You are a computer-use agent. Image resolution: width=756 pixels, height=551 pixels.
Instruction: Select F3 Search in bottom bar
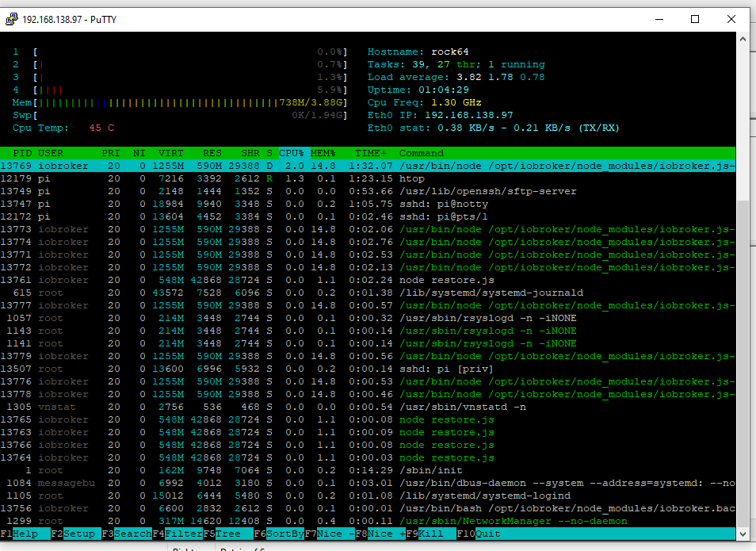(132, 534)
